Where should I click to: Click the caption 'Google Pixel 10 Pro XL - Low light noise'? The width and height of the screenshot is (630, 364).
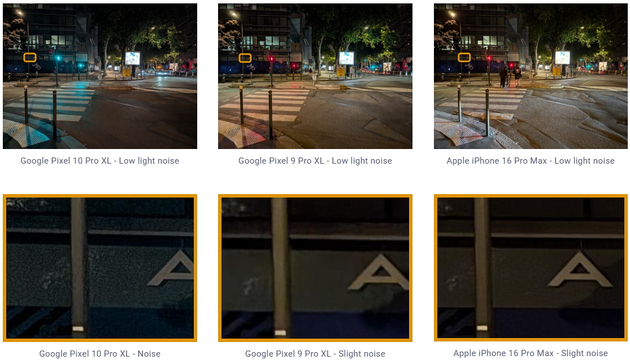click(99, 160)
